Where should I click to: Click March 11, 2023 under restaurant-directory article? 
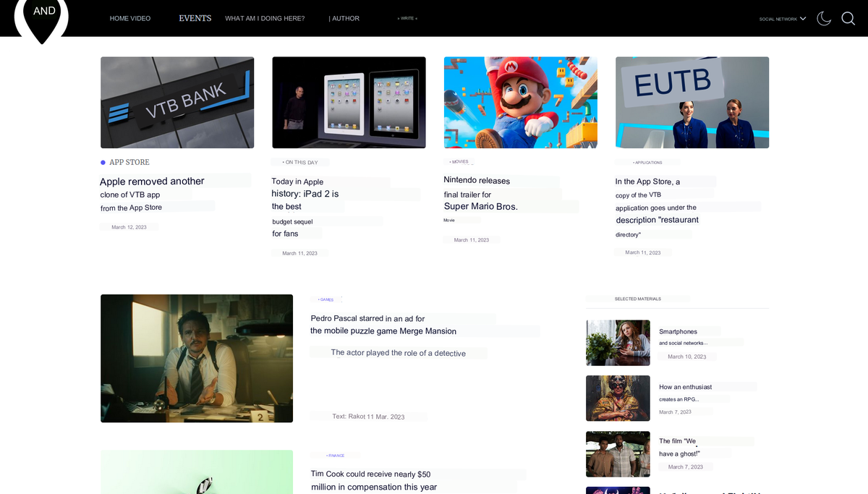643,252
